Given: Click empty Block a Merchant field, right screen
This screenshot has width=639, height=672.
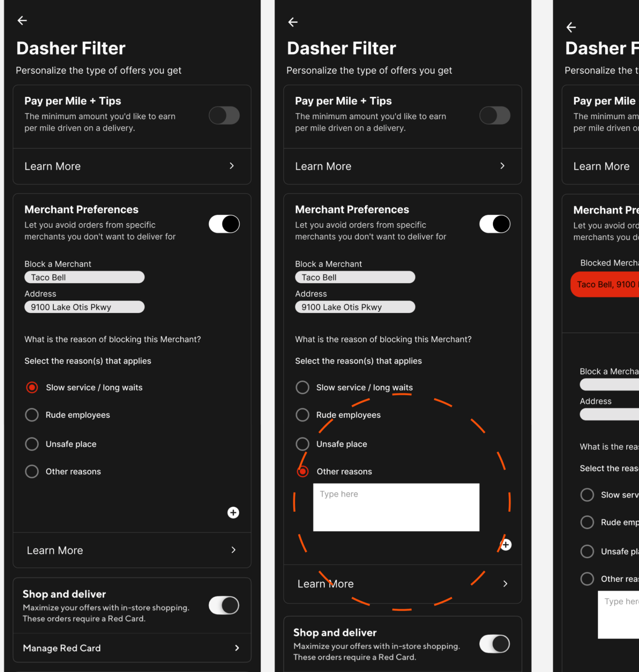Looking at the screenshot, I should pyautogui.click(x=610, y=385).
